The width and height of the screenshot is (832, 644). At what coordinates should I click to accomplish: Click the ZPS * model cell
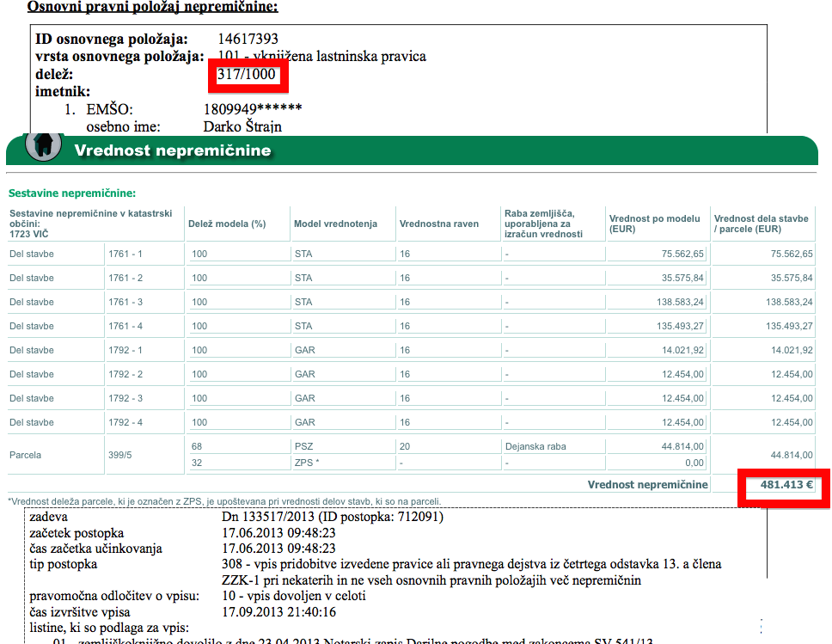coord(307,463)
